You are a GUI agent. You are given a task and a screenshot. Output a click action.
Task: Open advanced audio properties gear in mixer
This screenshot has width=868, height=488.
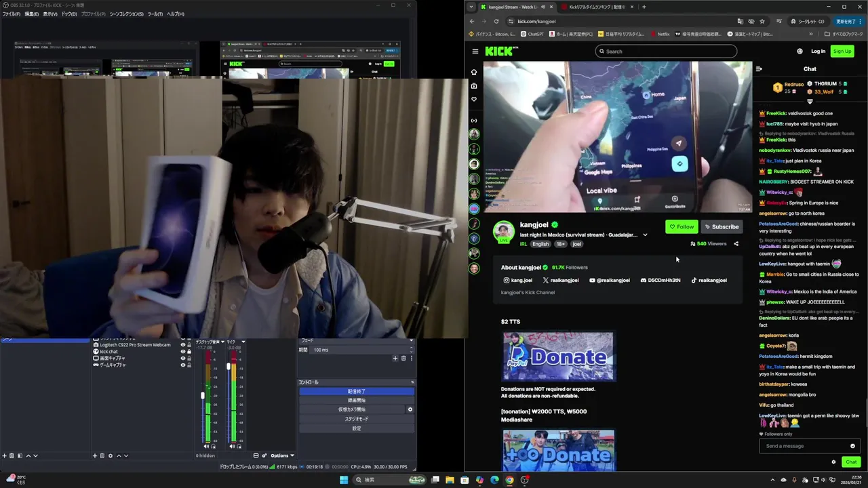264,455
